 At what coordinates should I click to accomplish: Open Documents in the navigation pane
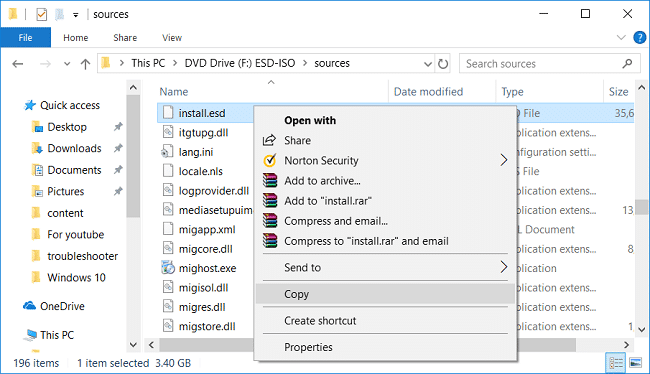click(74, 170)
